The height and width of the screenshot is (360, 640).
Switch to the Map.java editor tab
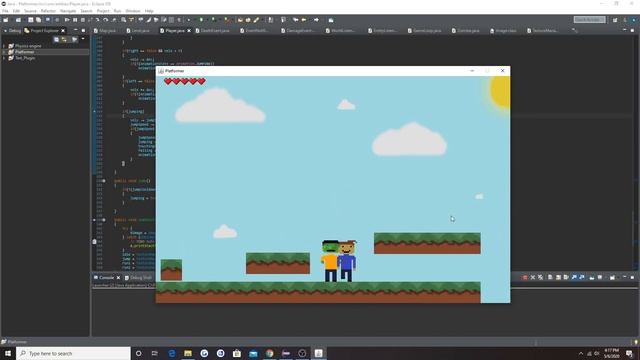[x=105, y=31]
